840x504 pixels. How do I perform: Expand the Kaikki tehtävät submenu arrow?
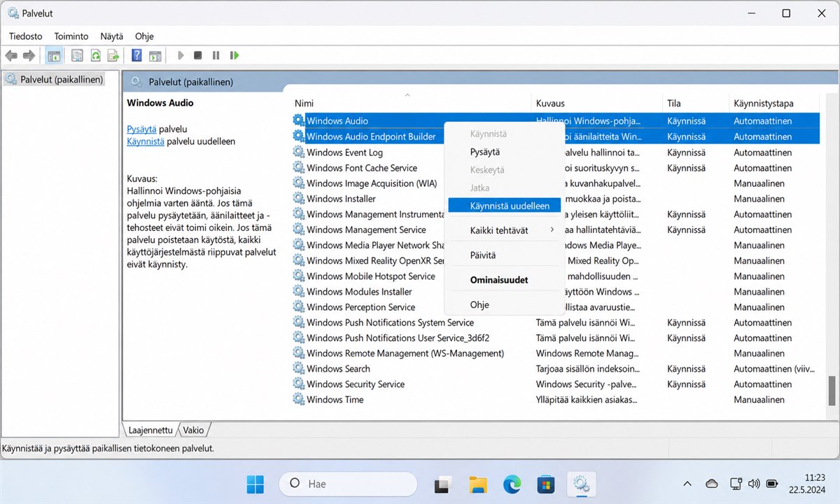click(x=552, y=230)
